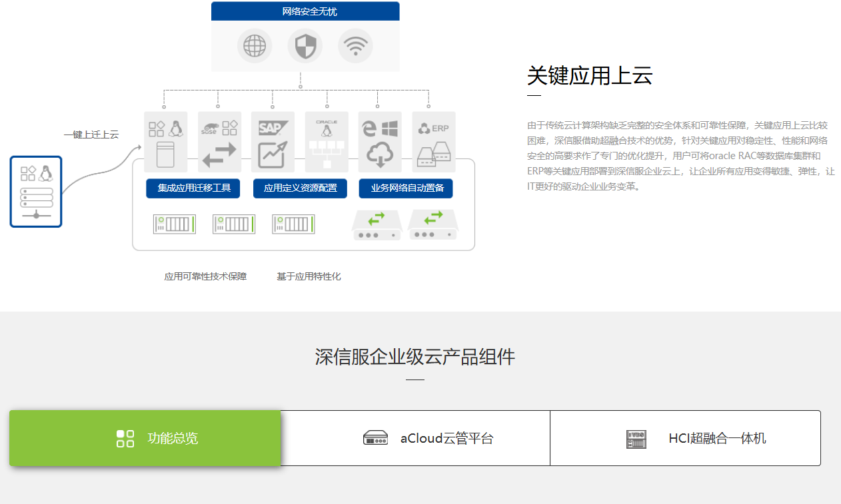This screenshot has height=504, width=841.
Task: Click the 关键应用上云 heading
Action: 589,76
